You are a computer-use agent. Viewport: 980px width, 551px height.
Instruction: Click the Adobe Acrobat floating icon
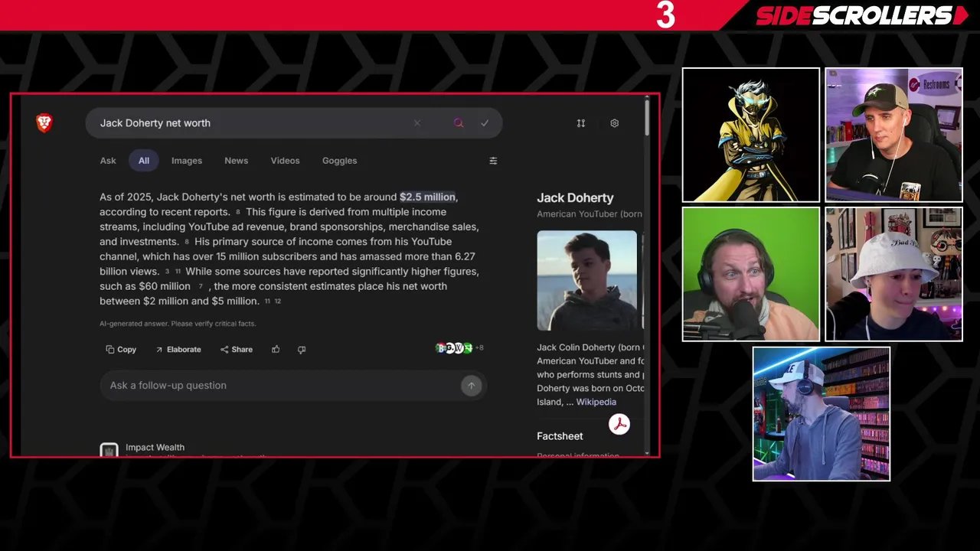pos(619,424)
